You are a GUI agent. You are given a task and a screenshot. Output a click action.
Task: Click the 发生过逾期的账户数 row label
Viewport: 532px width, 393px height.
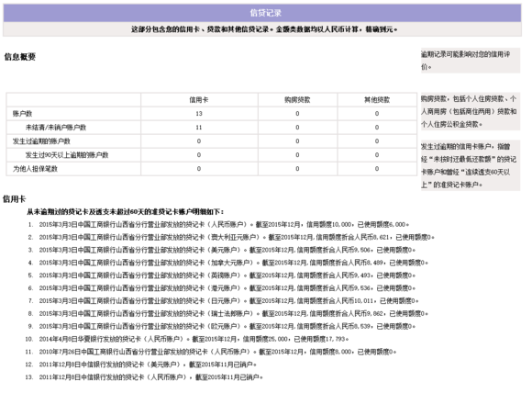[x=41, y=141]
